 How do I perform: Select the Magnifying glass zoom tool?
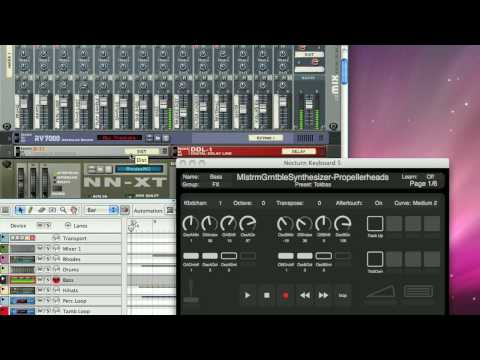click(x=63, y=210)
